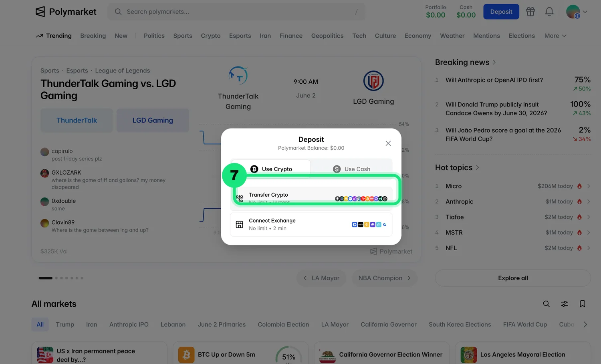Click the Explore all button

tap(513, 278)
